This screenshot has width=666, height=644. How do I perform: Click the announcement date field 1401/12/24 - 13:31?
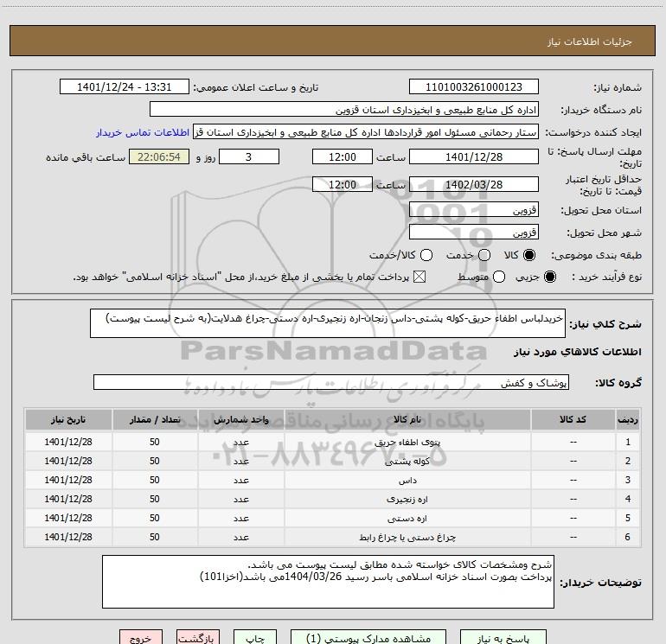click(125, 87)
